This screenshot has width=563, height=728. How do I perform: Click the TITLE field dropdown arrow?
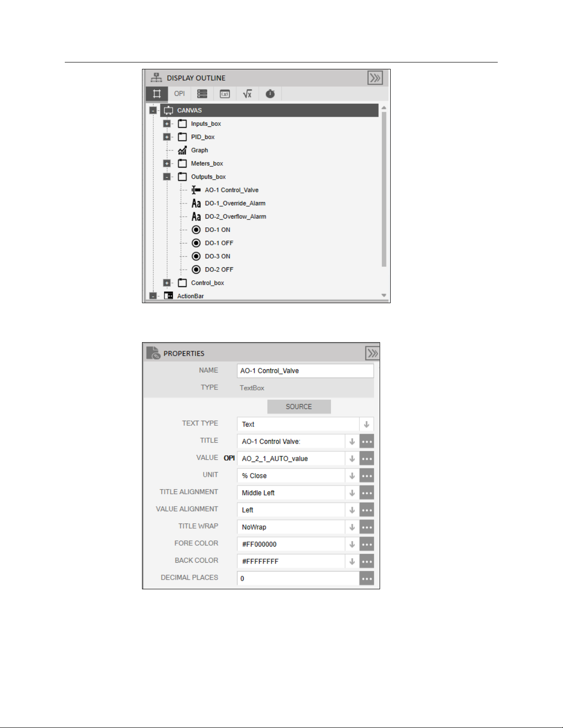(352, 441)
